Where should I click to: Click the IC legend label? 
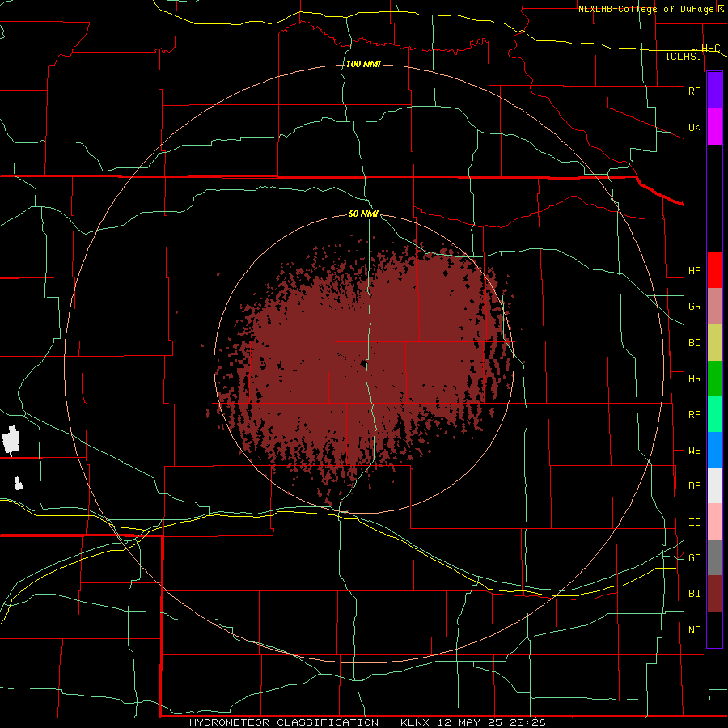click(694, 523)
